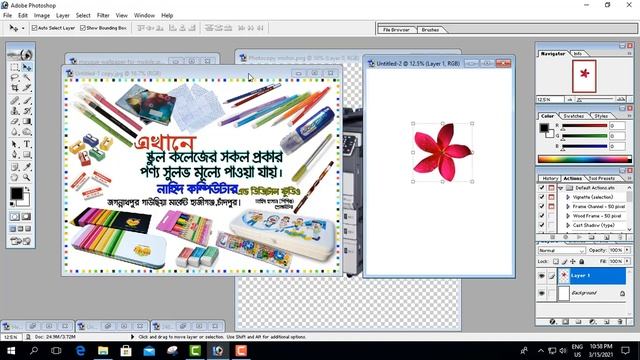Toggle lock all in Layers panel
This screenshot has width=640, height=360.
582,261
